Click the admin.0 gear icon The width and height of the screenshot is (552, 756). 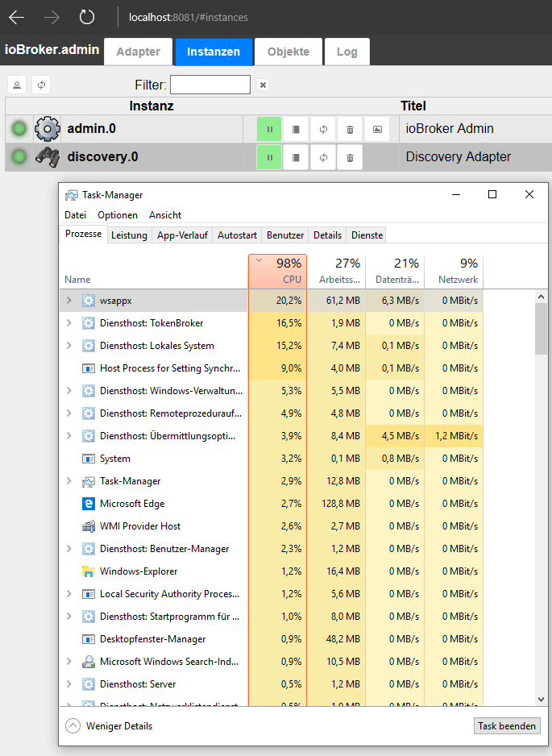48,129
